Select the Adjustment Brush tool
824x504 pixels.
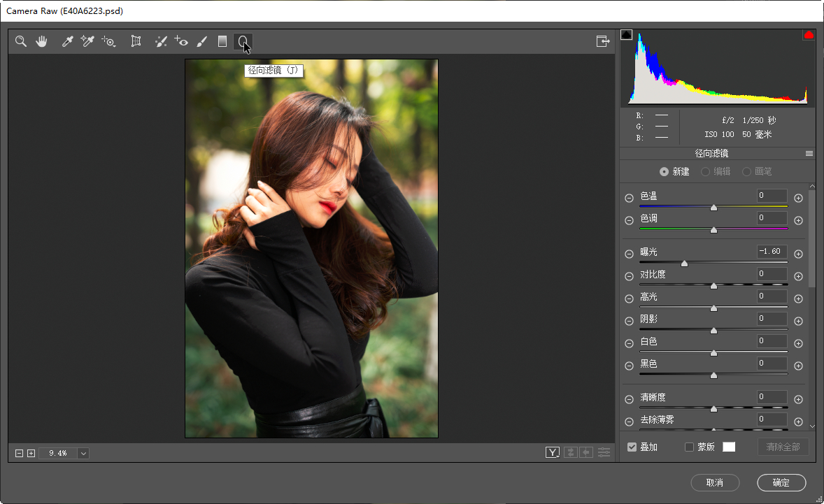(x=202, y=42)
